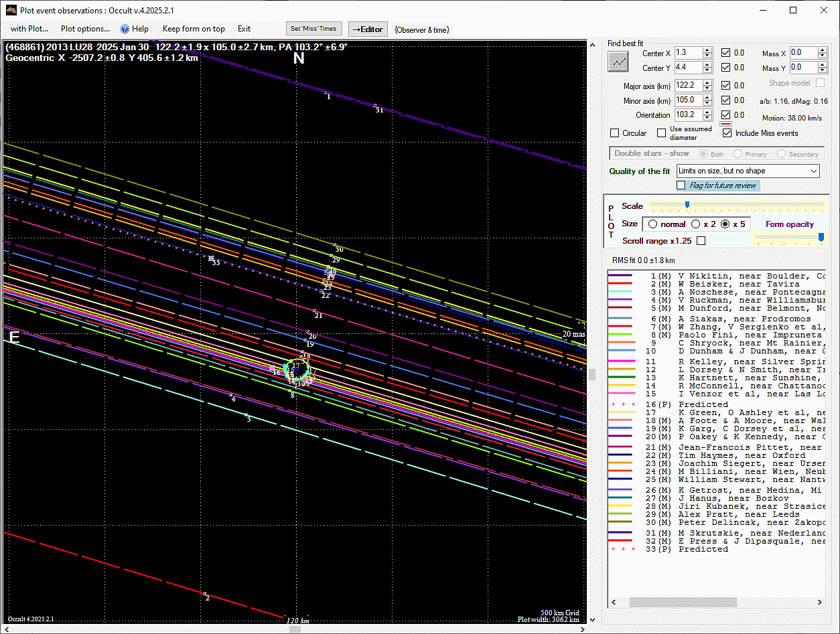Open the Help menu

tap(140, 29)
